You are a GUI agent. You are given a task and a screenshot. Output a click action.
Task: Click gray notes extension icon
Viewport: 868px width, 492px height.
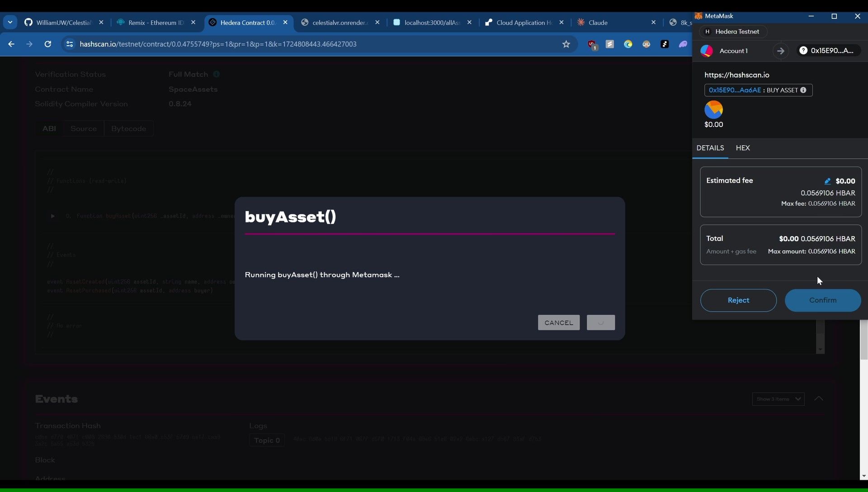[610, 44]
